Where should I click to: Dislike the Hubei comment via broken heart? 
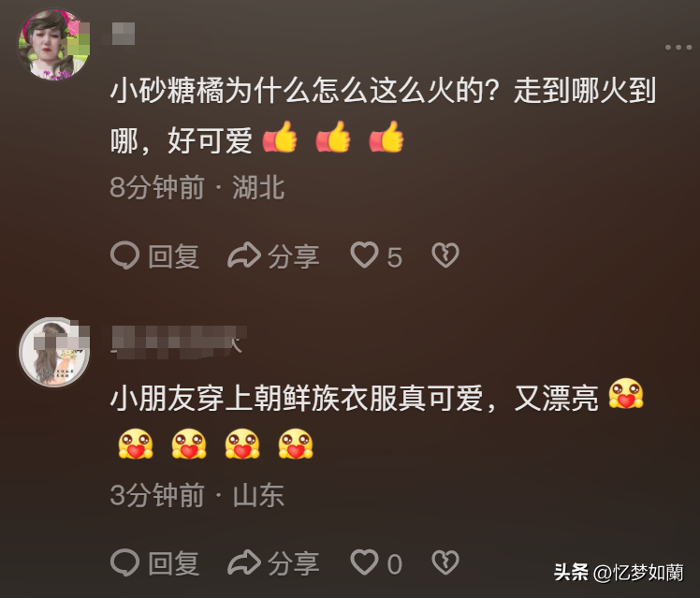pos(445,255)
